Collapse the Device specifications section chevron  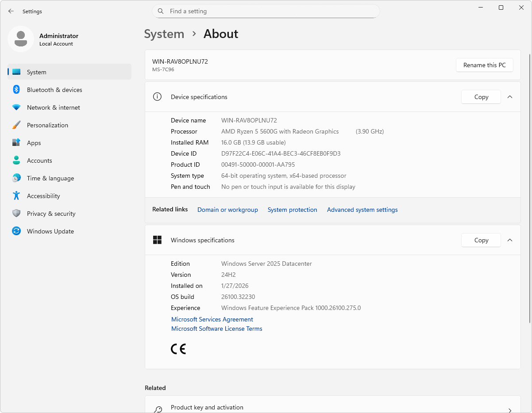(510, 97)
